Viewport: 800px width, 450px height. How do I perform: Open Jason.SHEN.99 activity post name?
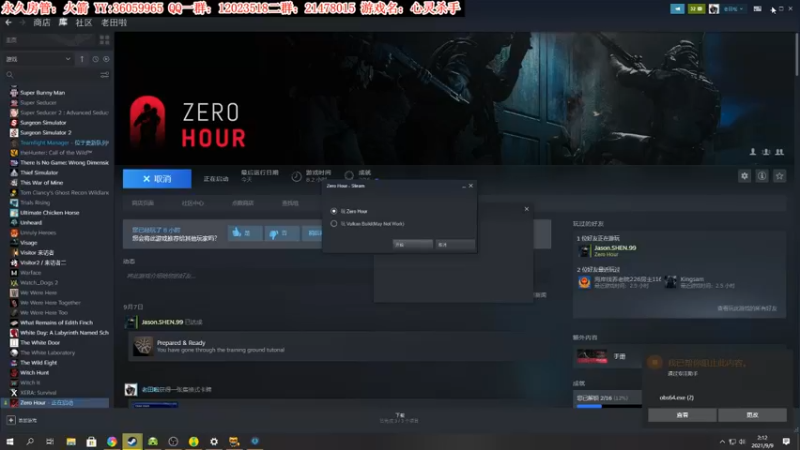pyautogui.click(x=162, y=322)
